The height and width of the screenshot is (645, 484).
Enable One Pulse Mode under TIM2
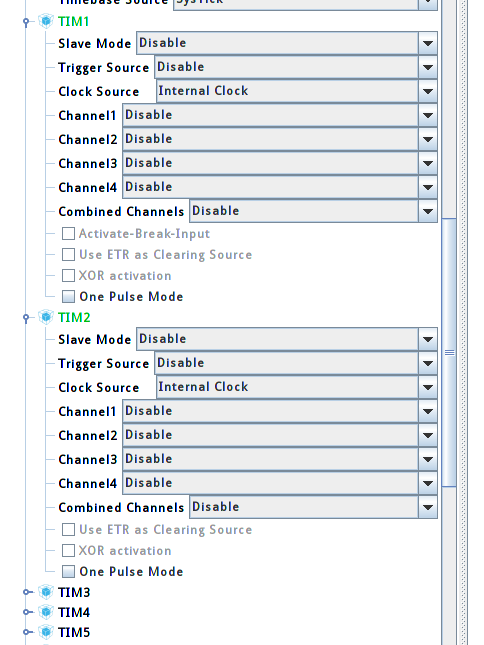click(x=68, y=571)
